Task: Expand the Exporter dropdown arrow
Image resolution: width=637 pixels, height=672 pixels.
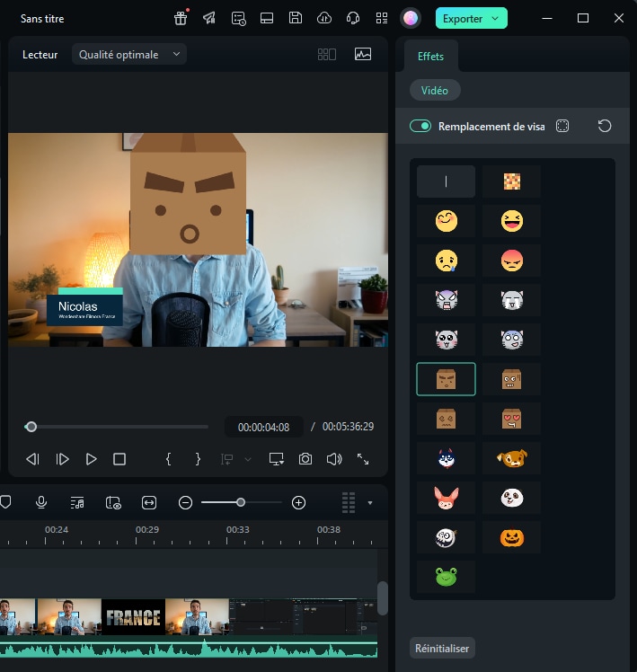Action: [x=496, y=19]
